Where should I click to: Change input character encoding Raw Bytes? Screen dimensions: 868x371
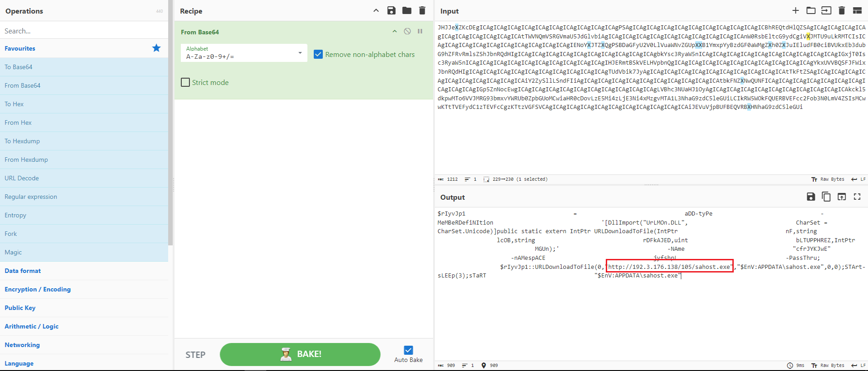click(x=828, y=179)
